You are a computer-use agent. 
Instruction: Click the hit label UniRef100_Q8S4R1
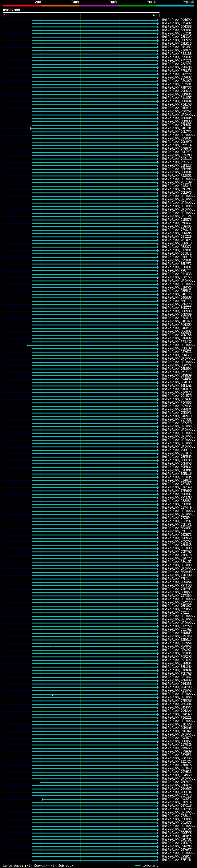(x=177, y=64)
